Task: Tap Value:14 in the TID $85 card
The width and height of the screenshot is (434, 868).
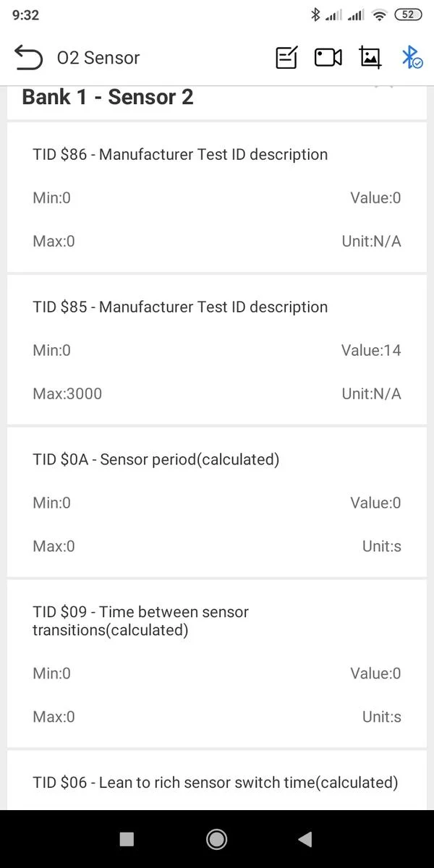Action: pyautogui.click(x=371, y=350)
